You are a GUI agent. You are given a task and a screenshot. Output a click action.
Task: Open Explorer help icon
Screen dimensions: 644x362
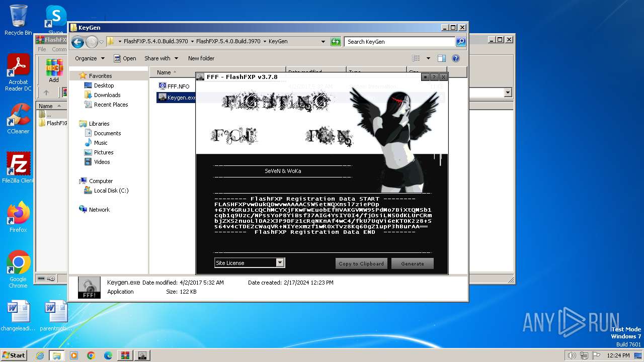[456, 58]
